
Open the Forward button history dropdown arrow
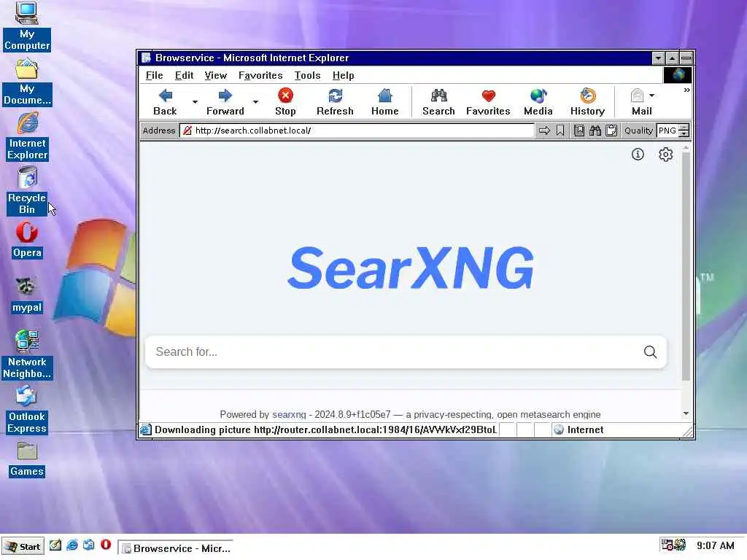[x=255, y=102]
